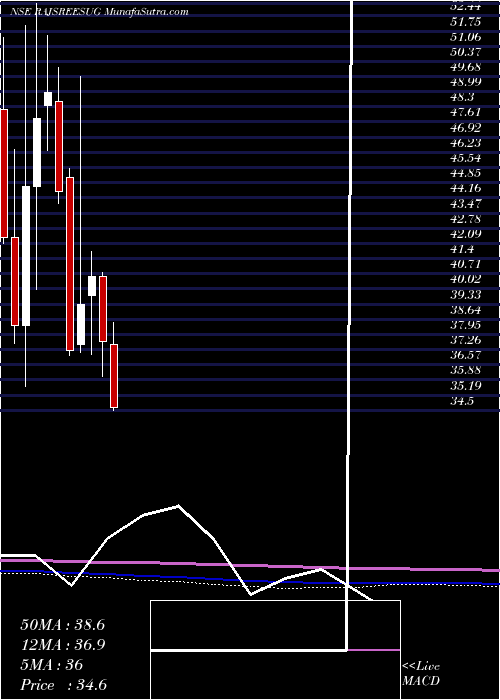Click the 45.54 axis label

tap(466, 158)
